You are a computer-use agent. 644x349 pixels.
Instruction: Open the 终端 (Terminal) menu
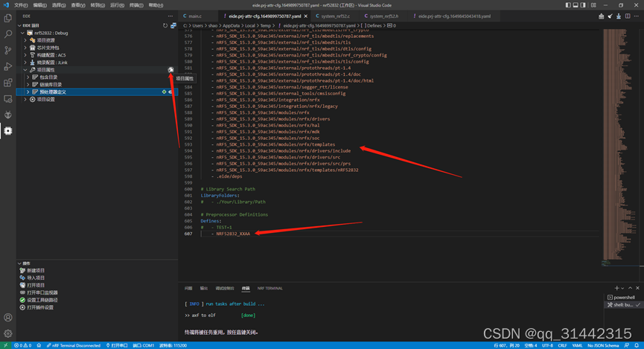point(136,5)
